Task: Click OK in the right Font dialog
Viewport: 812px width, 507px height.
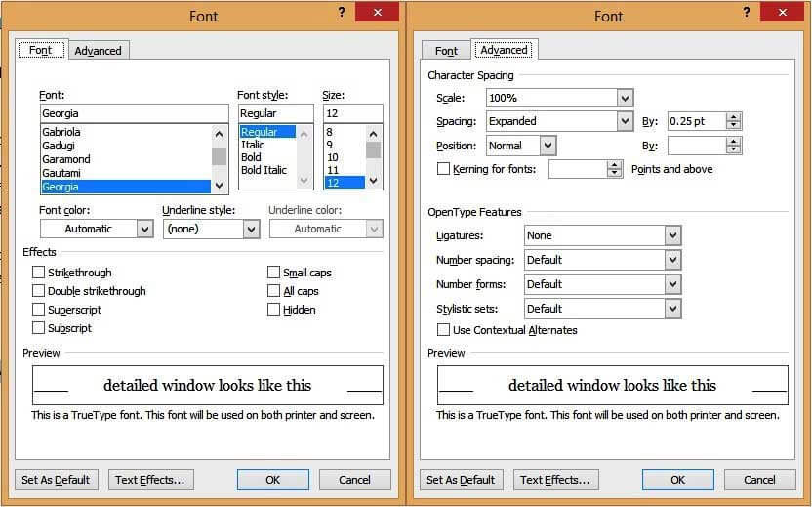Action: click(x=678, y=480)
